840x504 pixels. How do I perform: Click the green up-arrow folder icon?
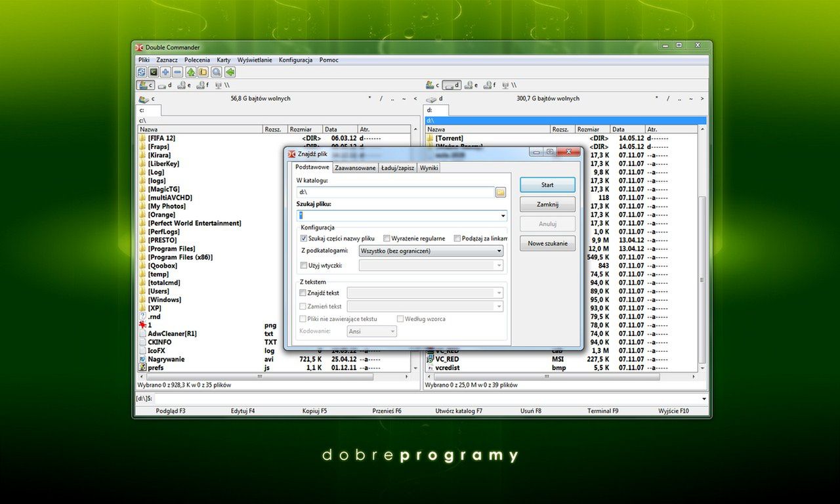[x=191, y=72]
